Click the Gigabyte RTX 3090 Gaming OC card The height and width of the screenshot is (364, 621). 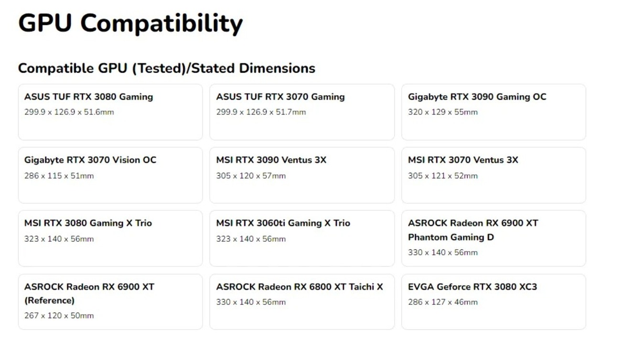(x=493, y=112)
